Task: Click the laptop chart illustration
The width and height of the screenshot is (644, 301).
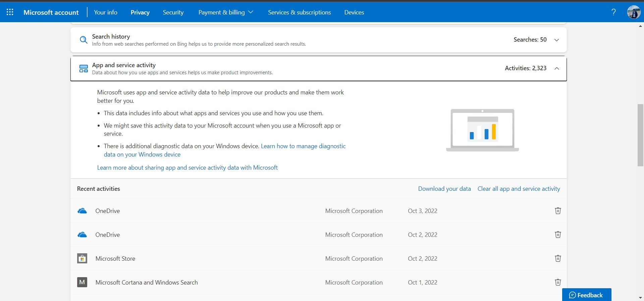Action: tap(482, 130)
